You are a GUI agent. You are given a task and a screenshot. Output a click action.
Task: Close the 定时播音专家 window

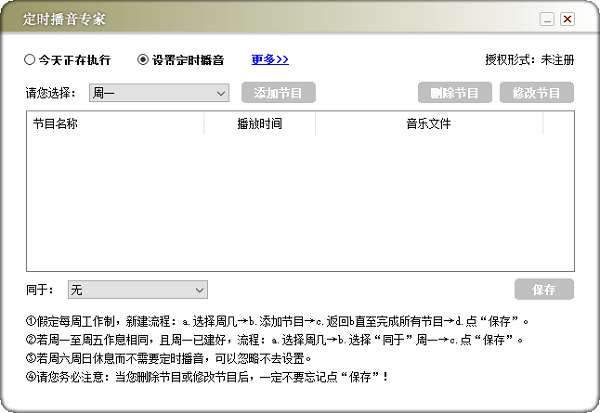click(567, 19)
